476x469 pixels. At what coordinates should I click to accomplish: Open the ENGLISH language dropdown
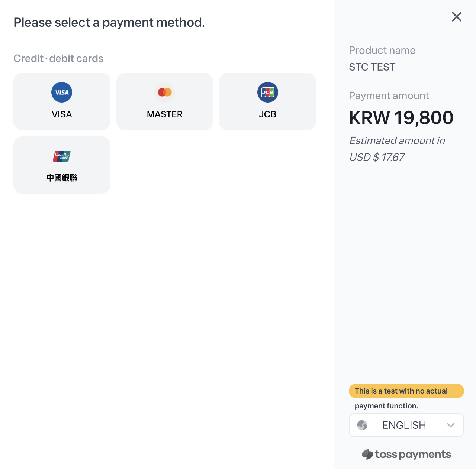404,425
